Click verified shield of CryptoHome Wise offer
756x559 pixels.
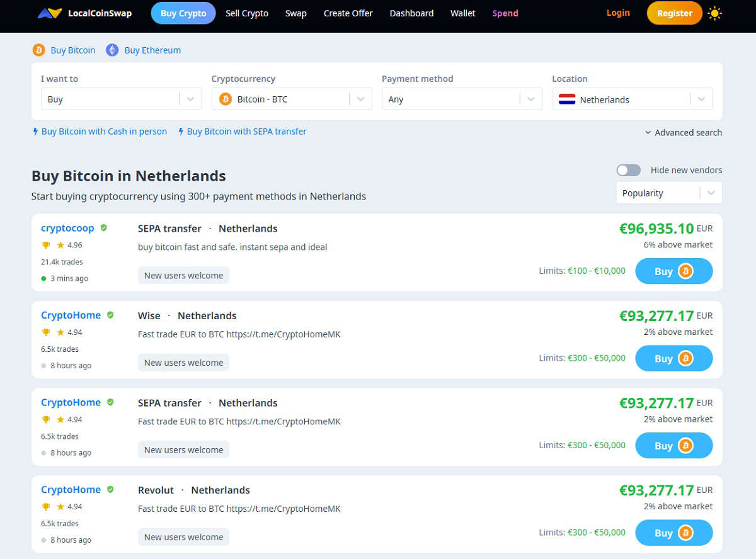(110, 315)
